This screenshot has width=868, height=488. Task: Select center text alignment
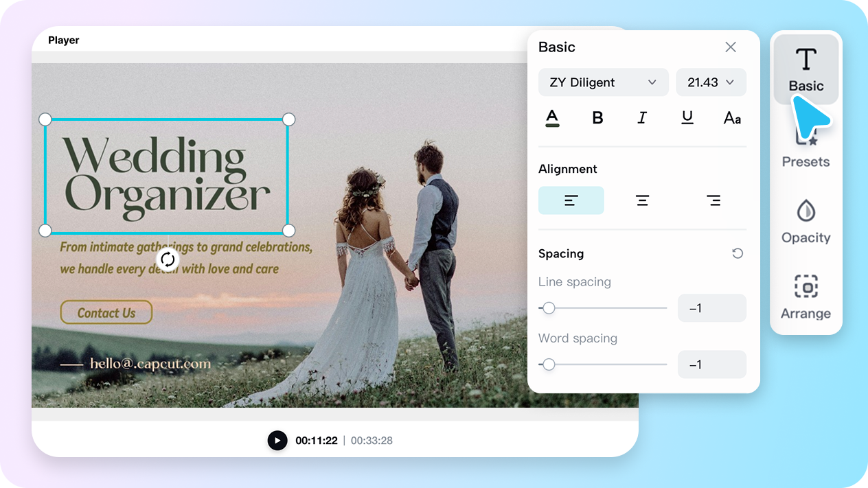pos(642,200)
